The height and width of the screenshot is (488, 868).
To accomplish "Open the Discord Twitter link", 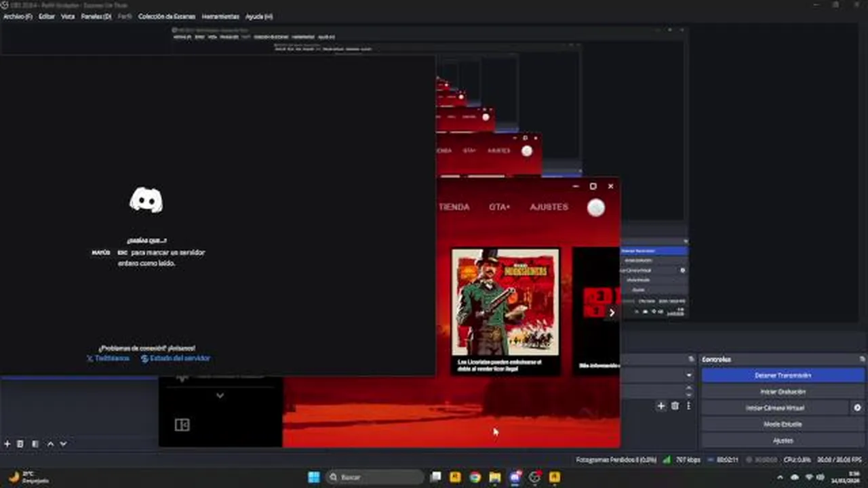I will 108,359.
